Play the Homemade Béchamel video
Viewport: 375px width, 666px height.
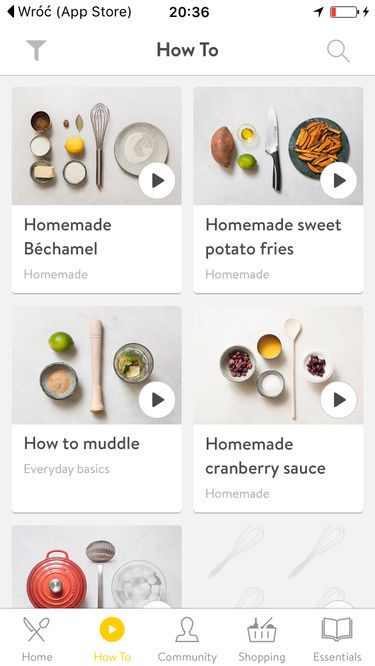pos(157,181)
